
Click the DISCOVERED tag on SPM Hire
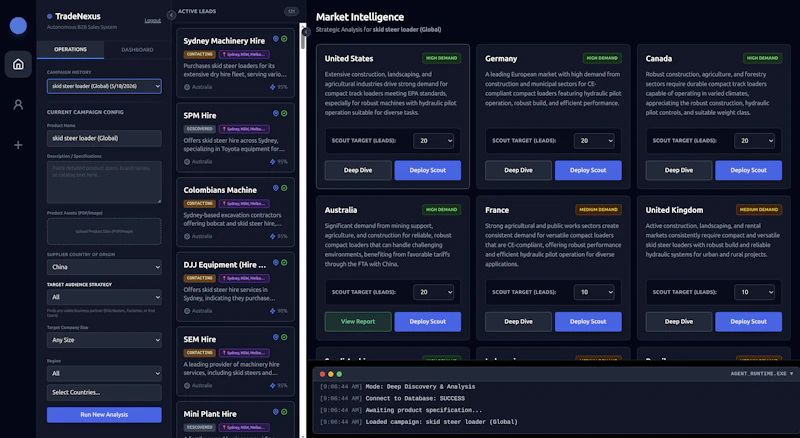pyautogui.click(x=199, y=129)
